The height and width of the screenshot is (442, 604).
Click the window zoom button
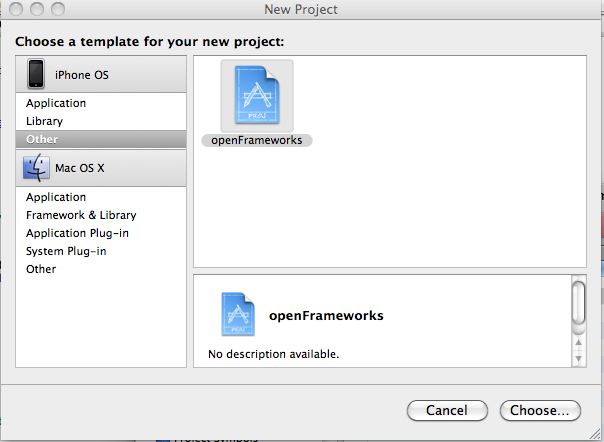pyautogui.click(x=58, y=9)
